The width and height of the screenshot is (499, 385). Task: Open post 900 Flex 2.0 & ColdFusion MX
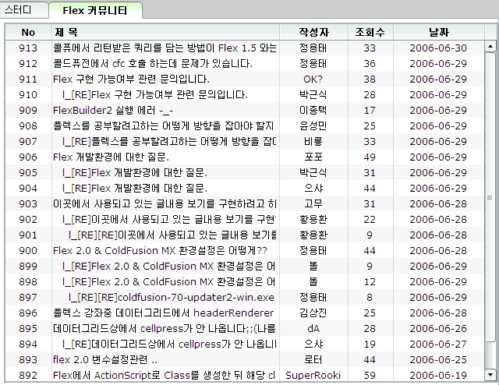click(160, 251)
